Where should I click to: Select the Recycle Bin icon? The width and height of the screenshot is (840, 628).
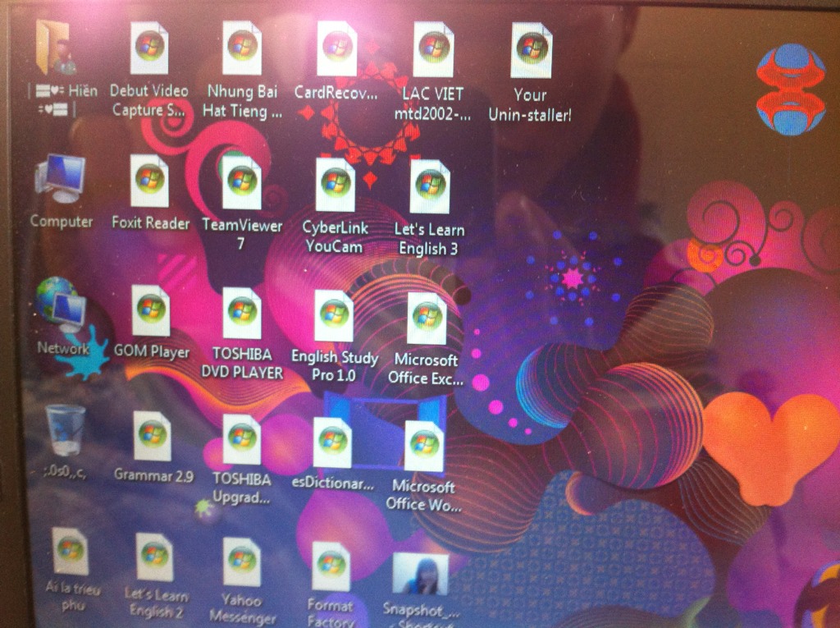point(64,430)
